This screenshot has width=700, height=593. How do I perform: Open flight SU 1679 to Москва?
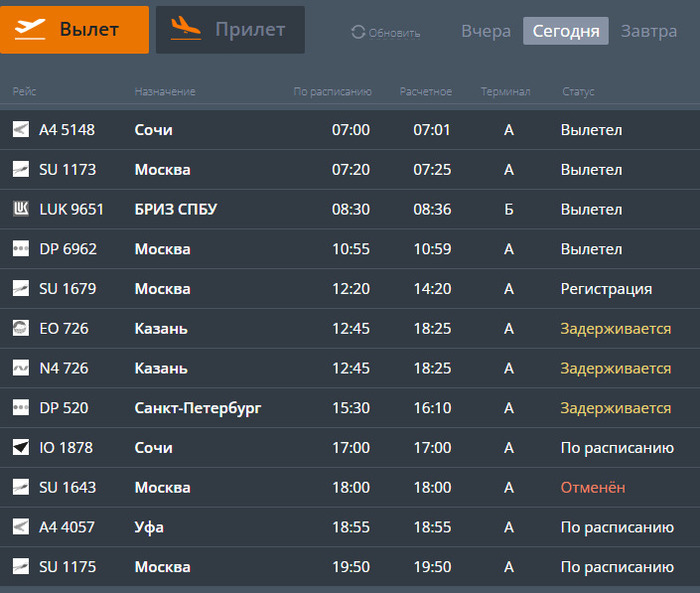(350, 288)
